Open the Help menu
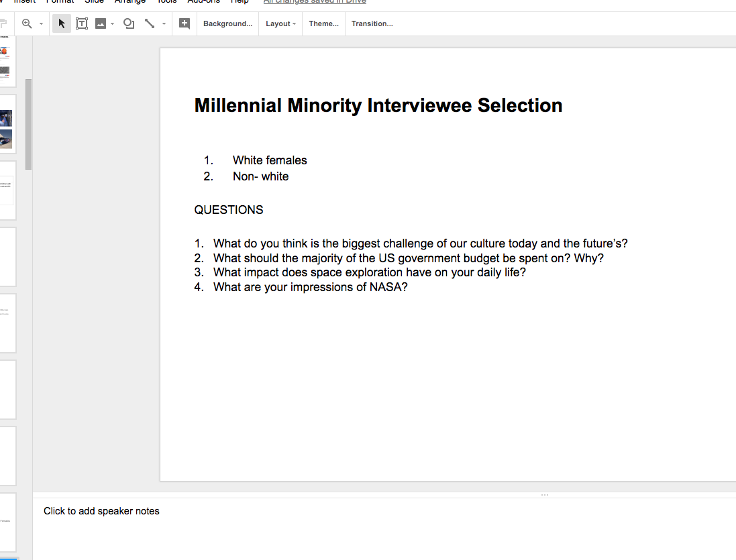Screen dimensions: 736x560 [x=240, y=1]
